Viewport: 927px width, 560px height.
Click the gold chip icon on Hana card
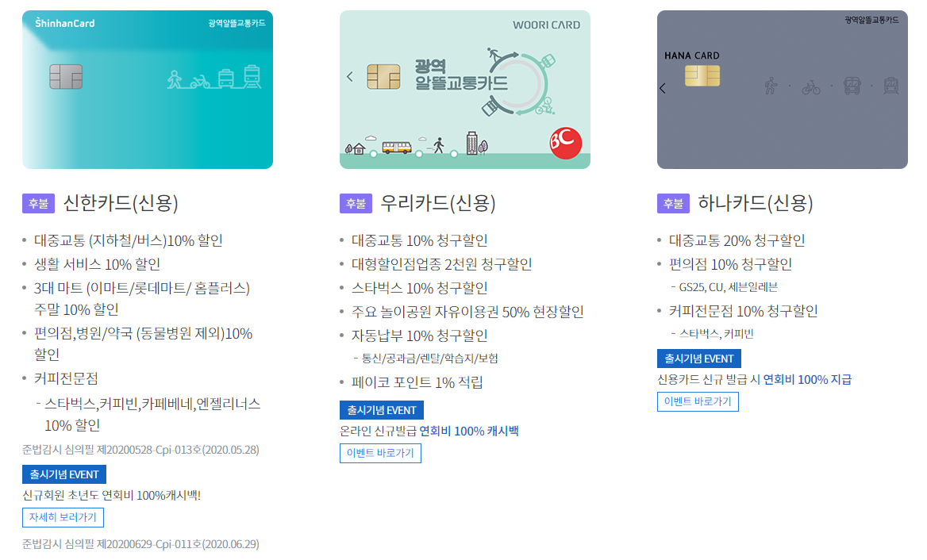pyautogui.click(x=702, y=75)
